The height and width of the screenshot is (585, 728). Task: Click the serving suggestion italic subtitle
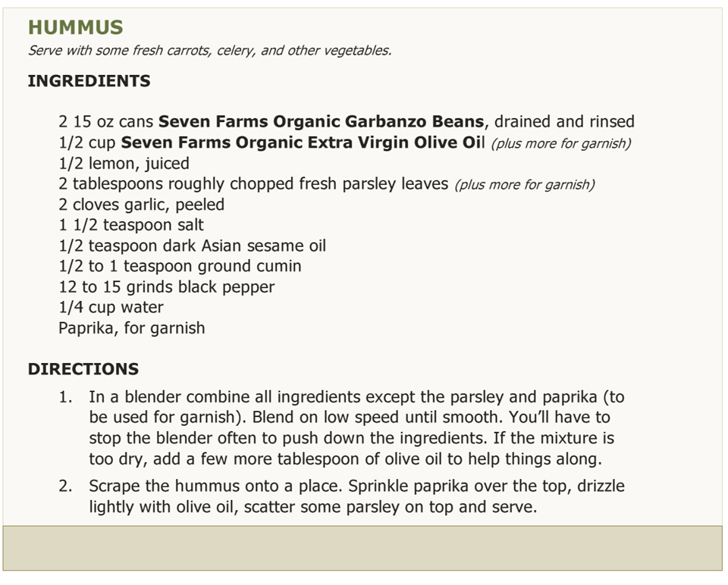click(x=210, y=51)
